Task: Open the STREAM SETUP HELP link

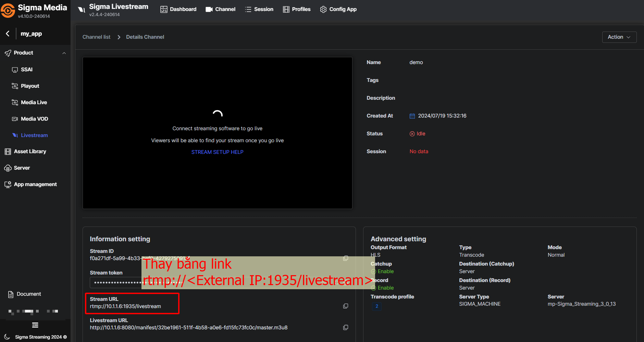Action: [x=217, y=152]
